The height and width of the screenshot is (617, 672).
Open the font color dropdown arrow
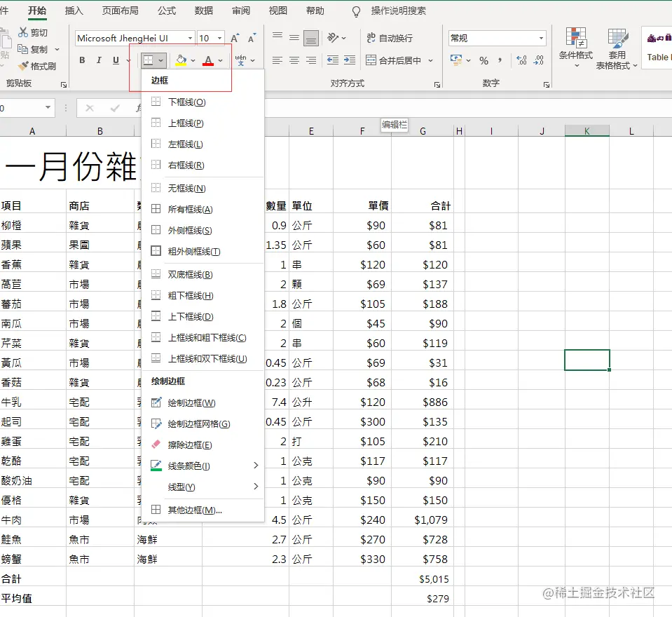220,60
